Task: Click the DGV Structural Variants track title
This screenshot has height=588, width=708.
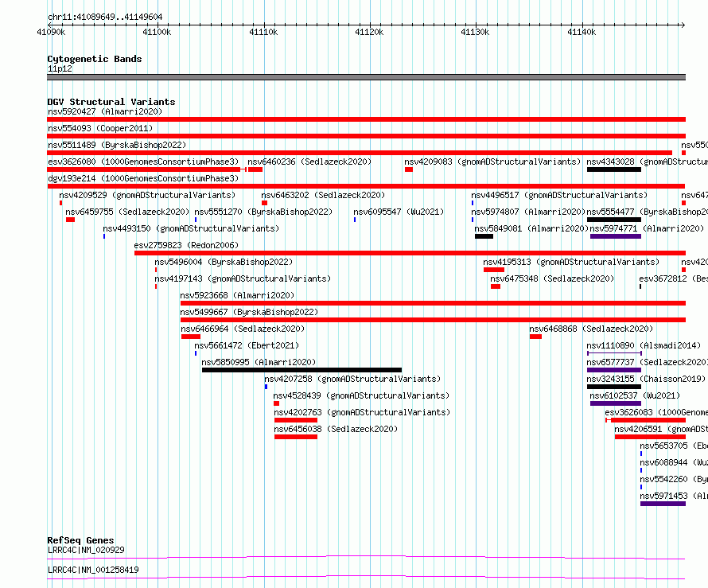Action: (x=111, y=102)
